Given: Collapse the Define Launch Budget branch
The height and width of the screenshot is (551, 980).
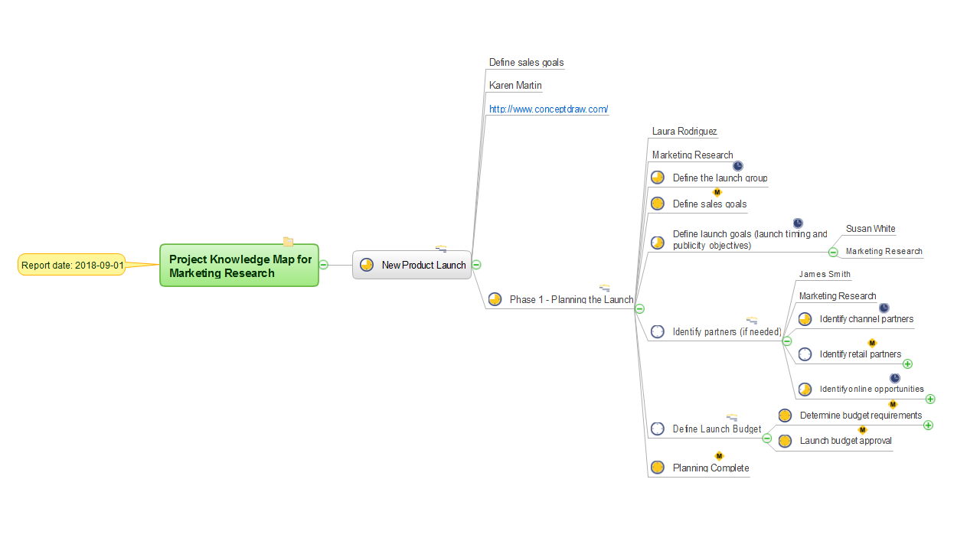Looking at the screenshot, I should click(767, 439).
